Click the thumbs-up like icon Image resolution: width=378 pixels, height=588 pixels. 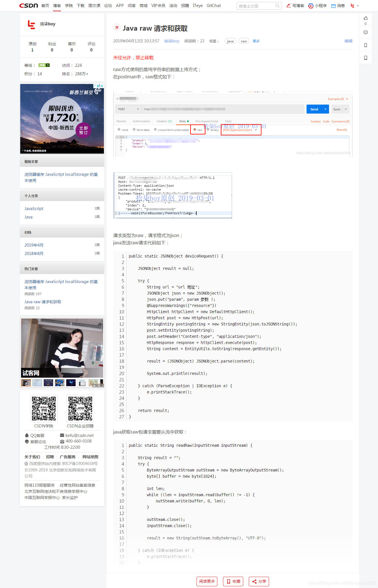[x=365, y=18]
